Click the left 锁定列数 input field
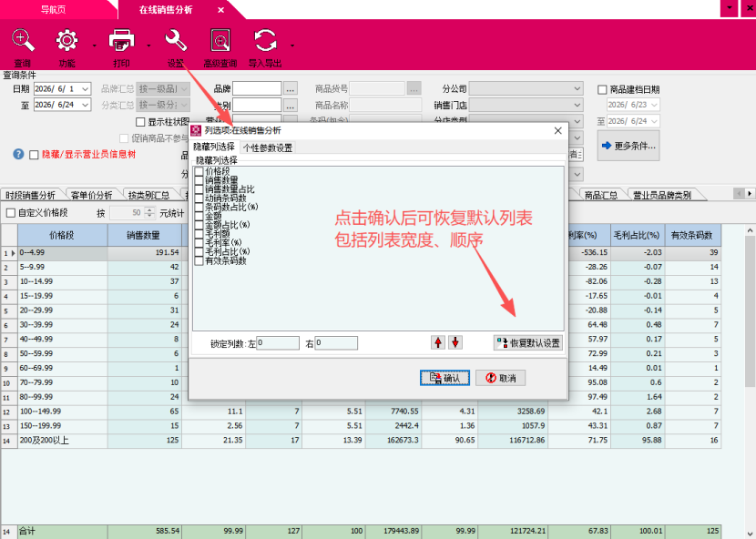Screen dimensions: 756x539 tap(278, 342)
